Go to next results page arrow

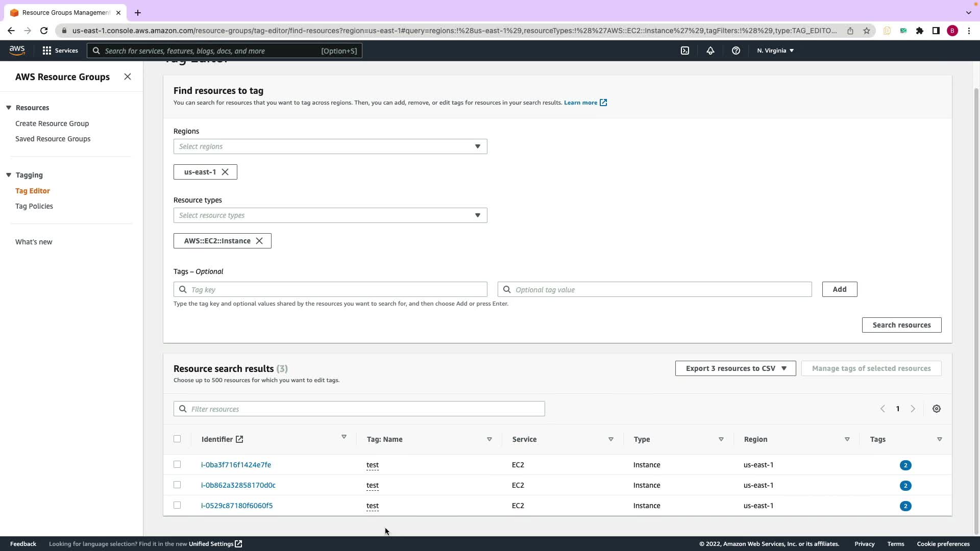tap(913, 409)
